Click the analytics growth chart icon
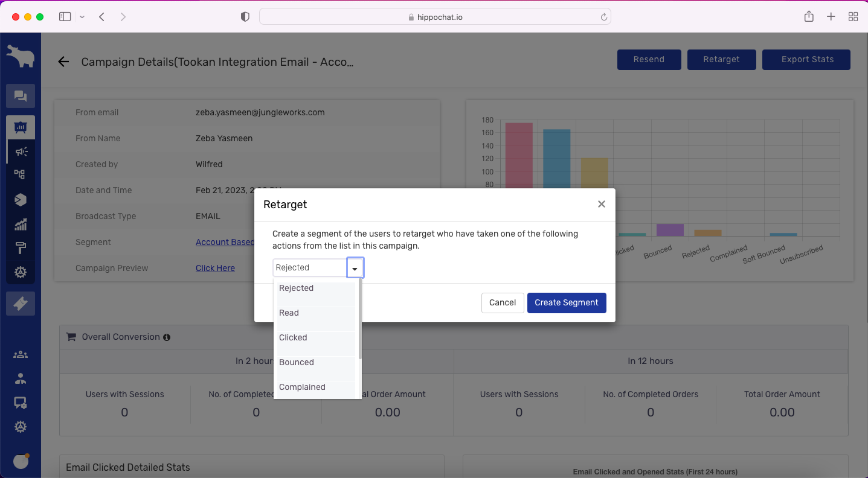This screenshot has width=868, height=478. tap(21, 225)
